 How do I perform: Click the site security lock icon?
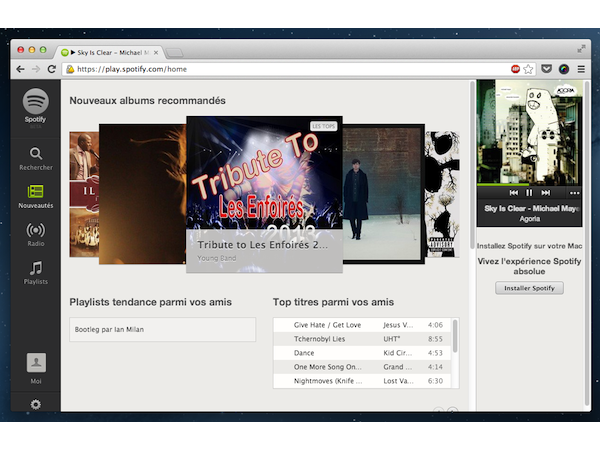(70, 69)
